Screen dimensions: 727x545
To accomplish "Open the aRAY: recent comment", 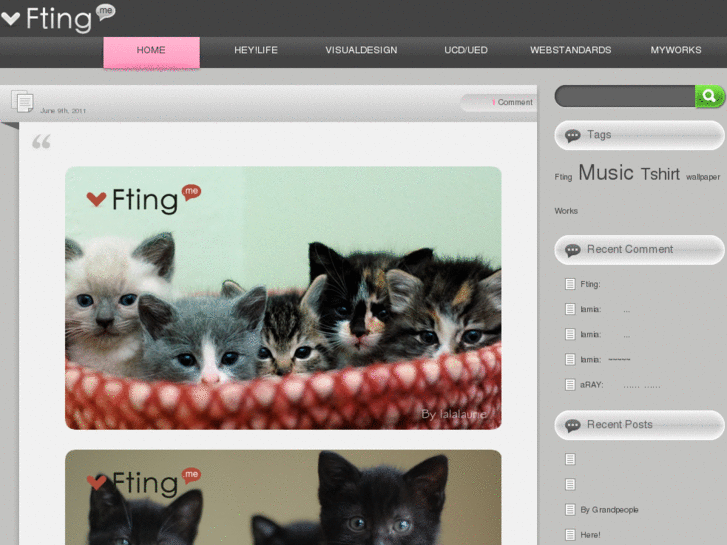I will 620,385.
